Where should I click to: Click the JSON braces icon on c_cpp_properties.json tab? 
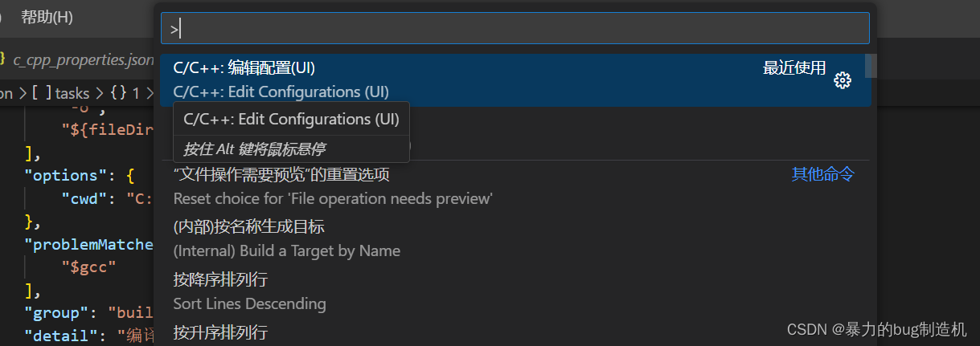2,59
